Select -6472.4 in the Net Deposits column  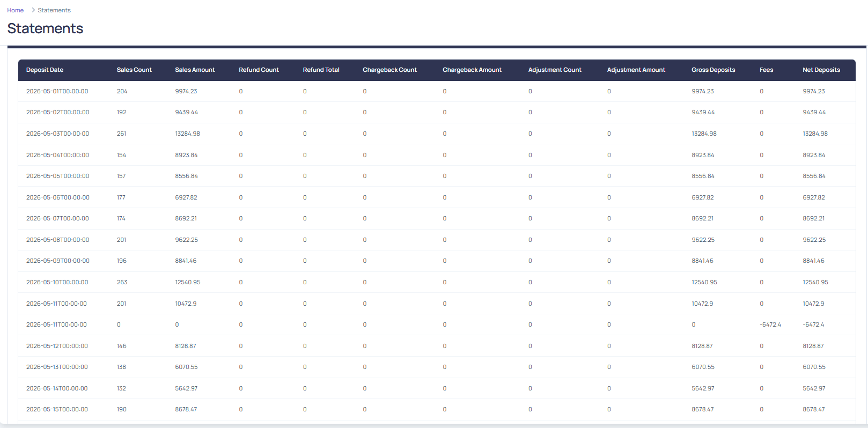point(813,324)
